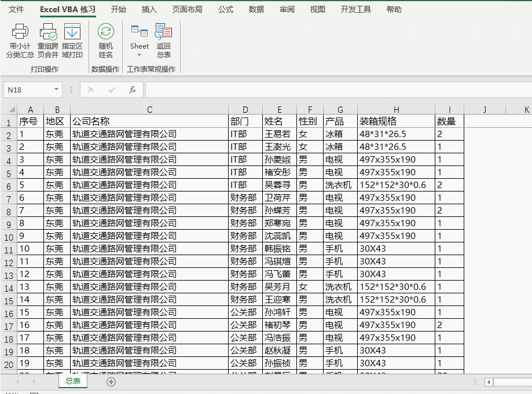Switch to the 开发工具 ribbon tab

[x=356, y=9]
